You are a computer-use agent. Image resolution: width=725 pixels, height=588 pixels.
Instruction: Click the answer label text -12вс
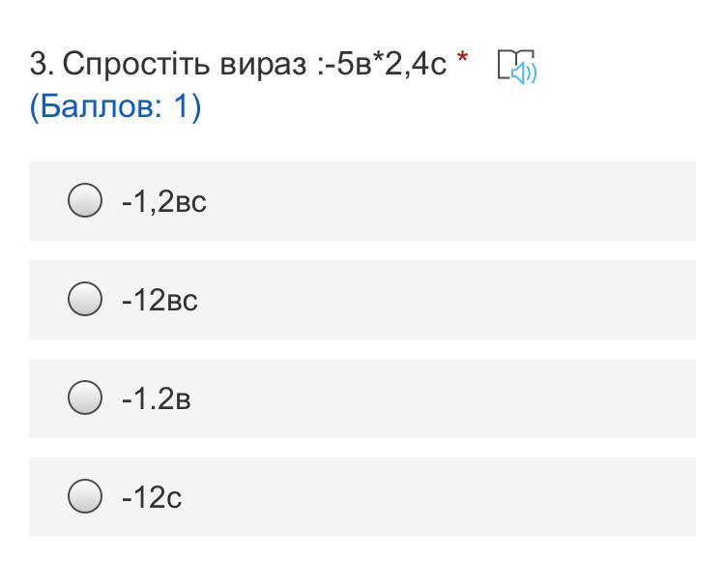pos(159,300)
